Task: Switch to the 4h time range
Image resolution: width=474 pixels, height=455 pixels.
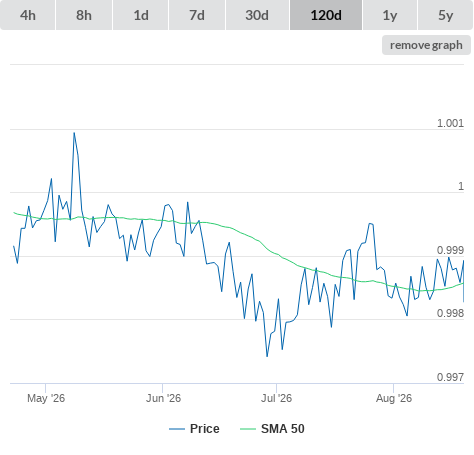Action: 28,15
